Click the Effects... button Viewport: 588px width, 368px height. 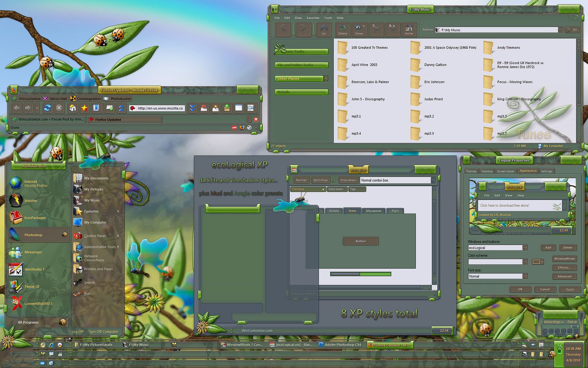(564, 267)
